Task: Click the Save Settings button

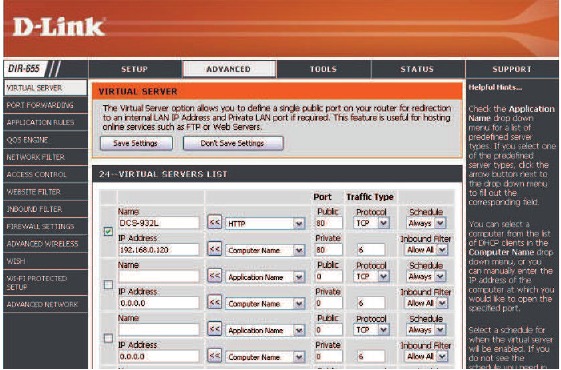Action: 136,143
